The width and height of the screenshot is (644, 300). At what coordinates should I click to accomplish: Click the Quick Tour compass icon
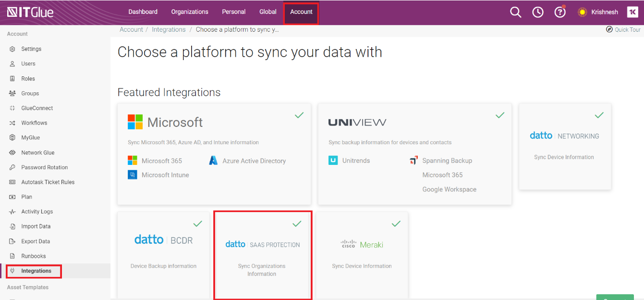(x=610, y=30)
